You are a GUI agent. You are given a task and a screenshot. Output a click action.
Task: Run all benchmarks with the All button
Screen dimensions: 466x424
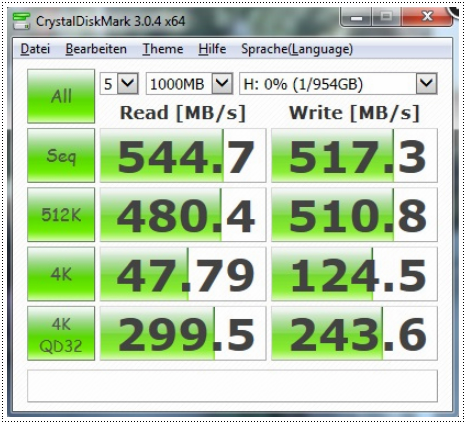(x=61, y=96)
